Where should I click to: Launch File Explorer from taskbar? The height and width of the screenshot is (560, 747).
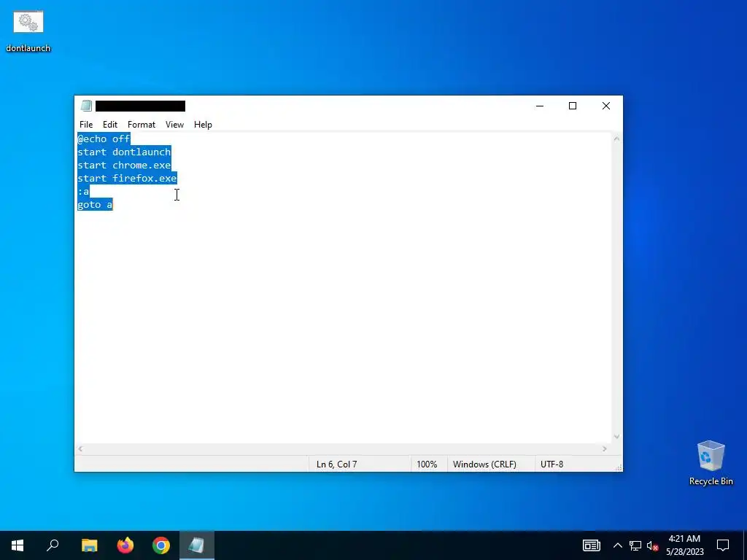[89, 545]
